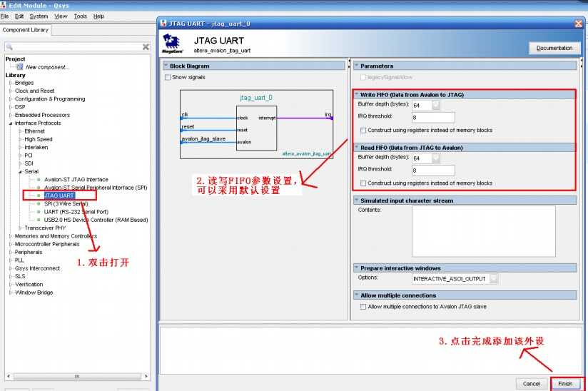The height and width of the screenshot is (391, 588).
Task: Expand the Ethernet tree node
Action: click(20, 131)
